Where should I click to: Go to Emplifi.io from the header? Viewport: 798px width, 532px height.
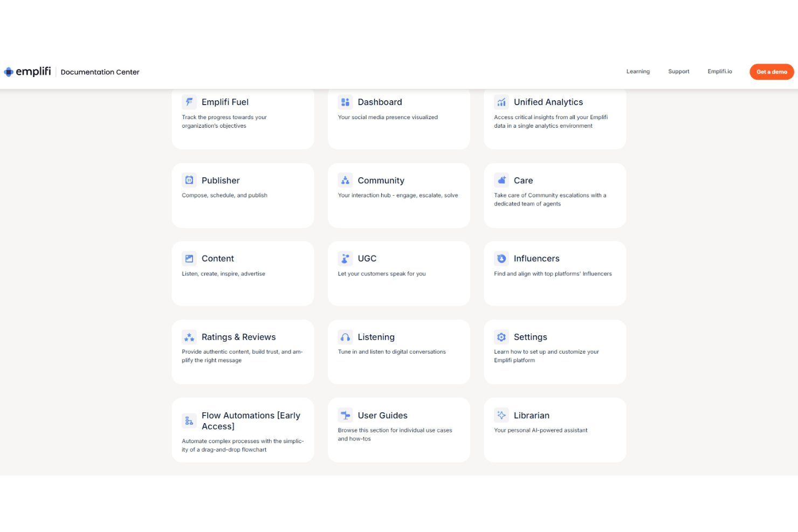[720, 72]
